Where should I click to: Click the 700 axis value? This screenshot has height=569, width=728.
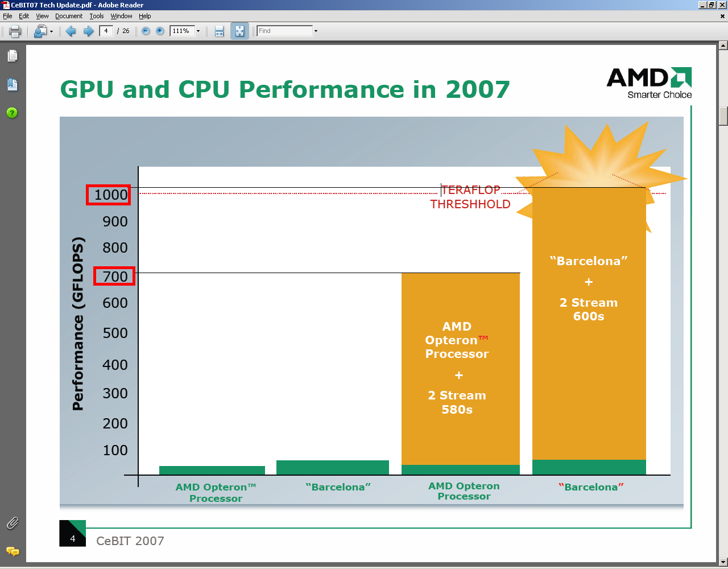pyautogui.click(x=115, y=277)
